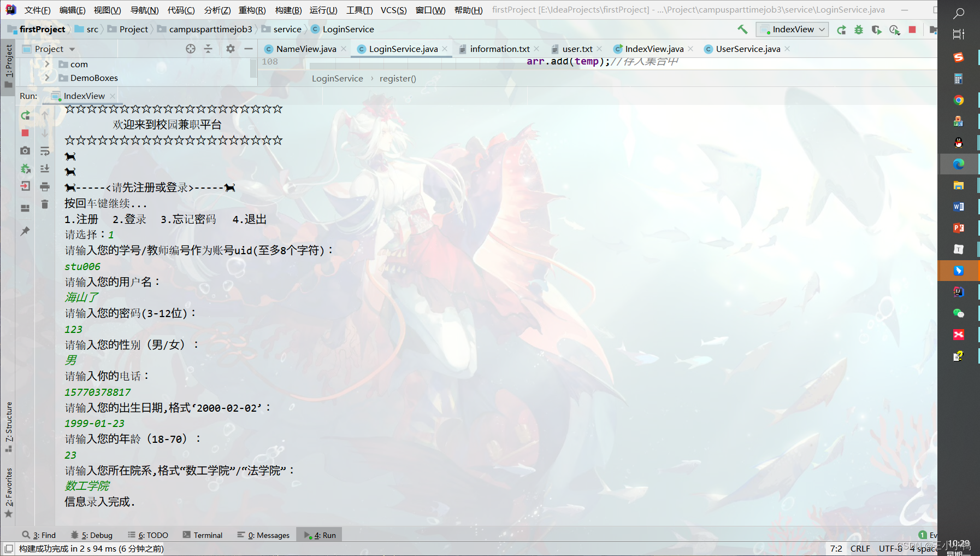Open Windows search magnifier

click(958, 13)
